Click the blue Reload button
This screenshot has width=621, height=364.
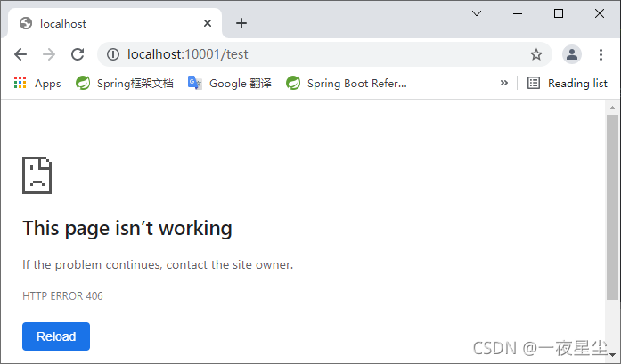56,336
